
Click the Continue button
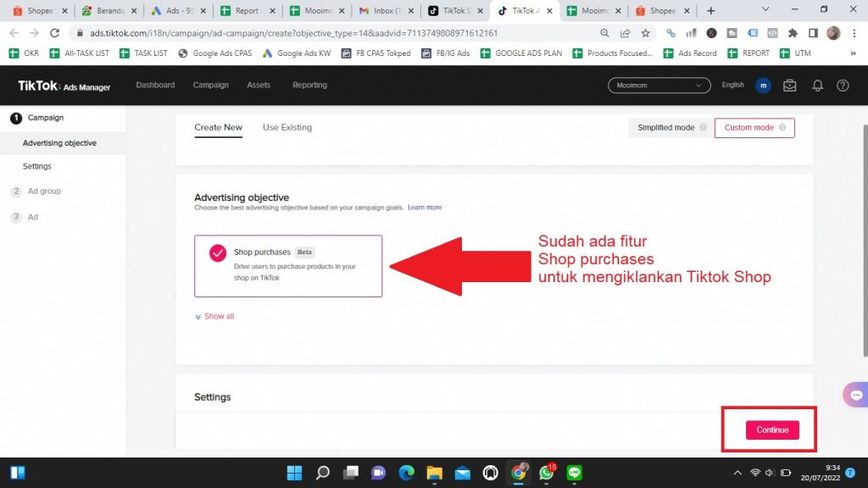coord(772,430)
